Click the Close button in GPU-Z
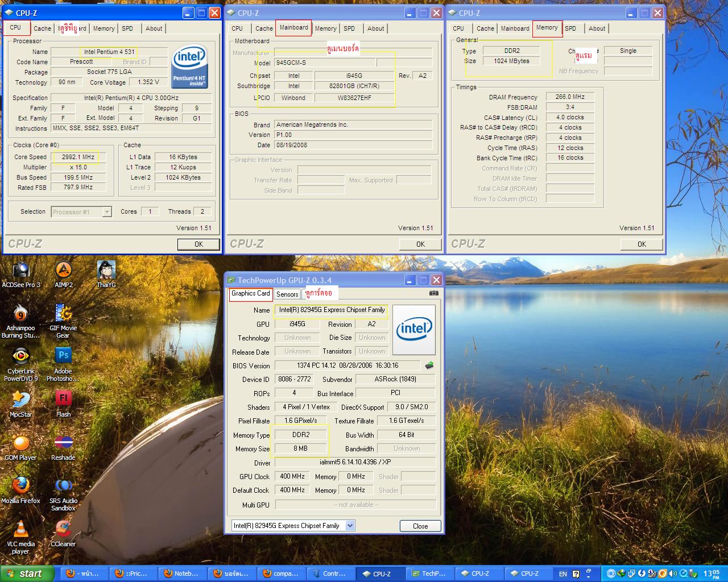728x582 pixels. coord(420,526)
